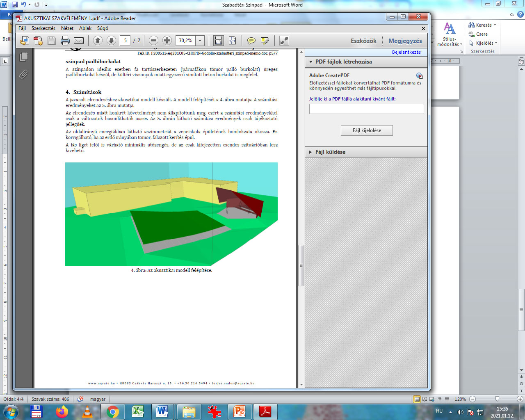The width and height of the screenshot is (525, 420).
Task: Zoom in with the plus button
Action: coord(167,41)
